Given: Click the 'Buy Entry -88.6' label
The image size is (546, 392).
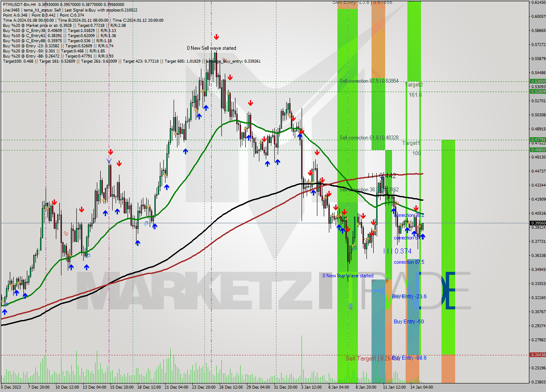Looking at the screenshot, I should coord(409,357).
